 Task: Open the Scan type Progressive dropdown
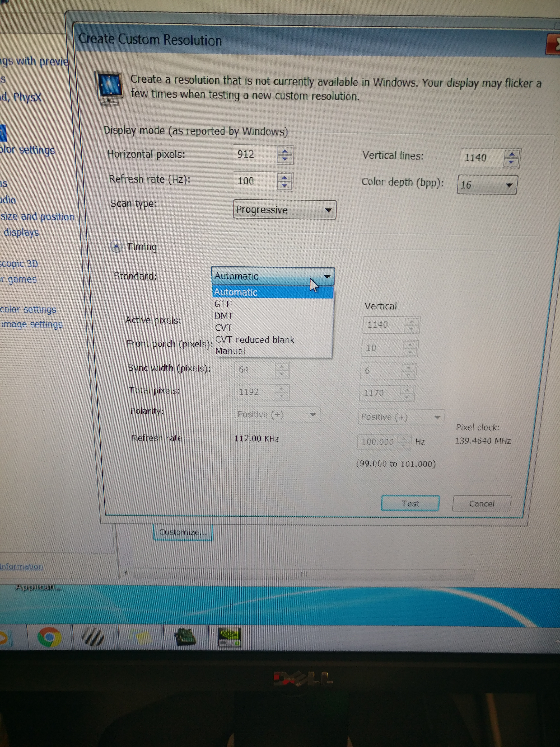click(x=285, y=210)
